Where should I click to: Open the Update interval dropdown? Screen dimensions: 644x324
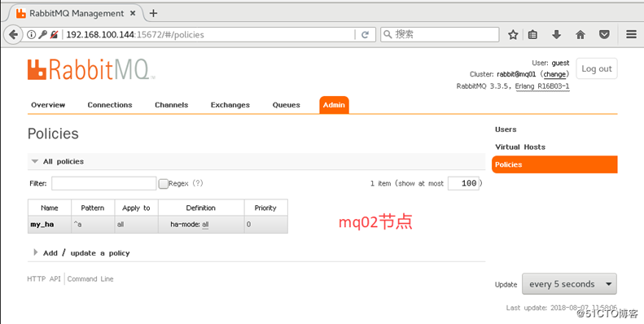click(x=569, y=284)
